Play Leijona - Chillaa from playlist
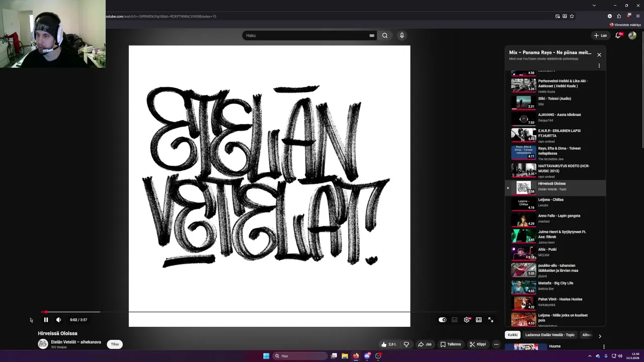644x362 pixels. point(555,204)
